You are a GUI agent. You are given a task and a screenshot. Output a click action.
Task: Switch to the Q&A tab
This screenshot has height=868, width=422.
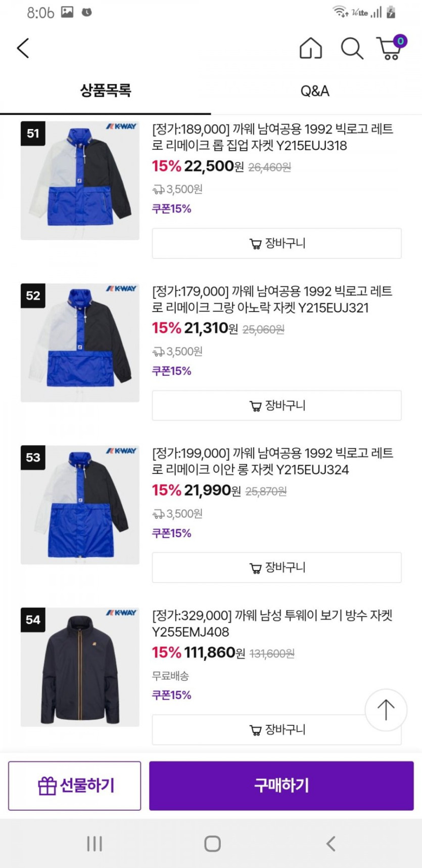314,91
